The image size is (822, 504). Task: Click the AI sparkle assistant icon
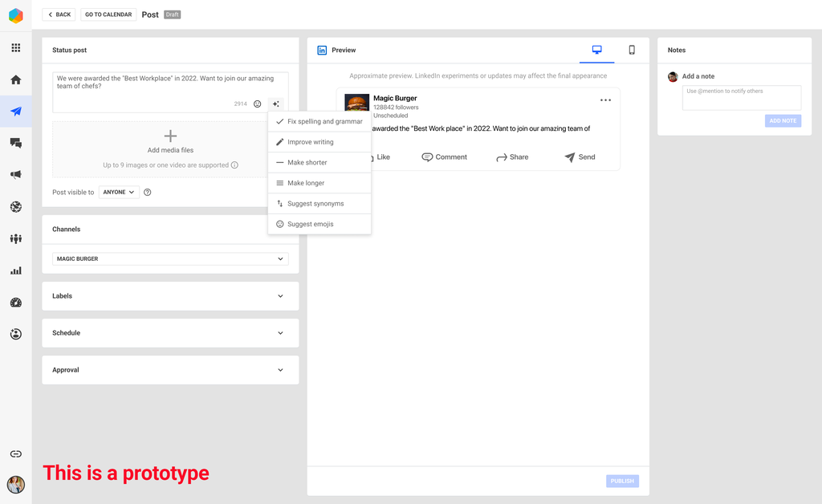point(276,104)
